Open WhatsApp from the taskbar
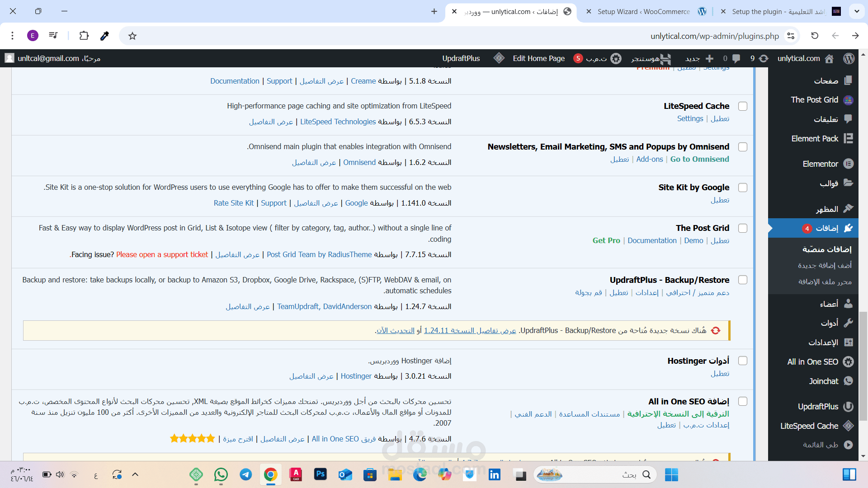The height and width of the screenshot is (488, 868). [221, 474]
